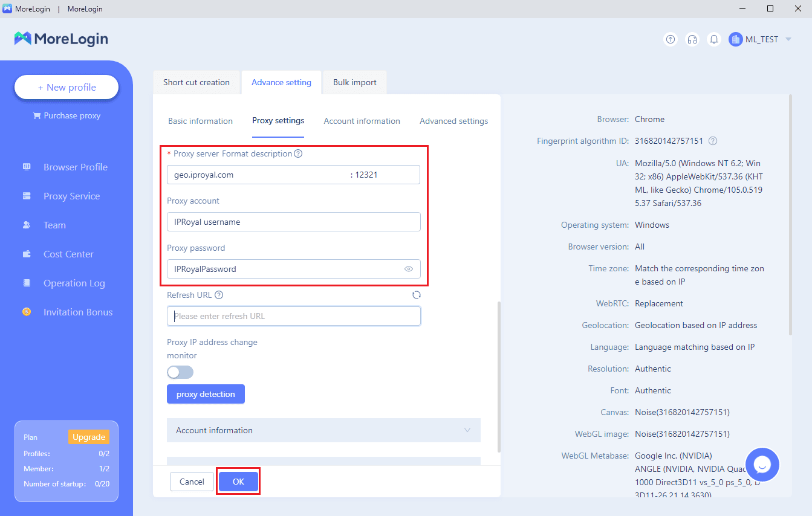Click the Profiles count 0/2
The height and width of the screenshot is (516, 812).
pos(104,454)
